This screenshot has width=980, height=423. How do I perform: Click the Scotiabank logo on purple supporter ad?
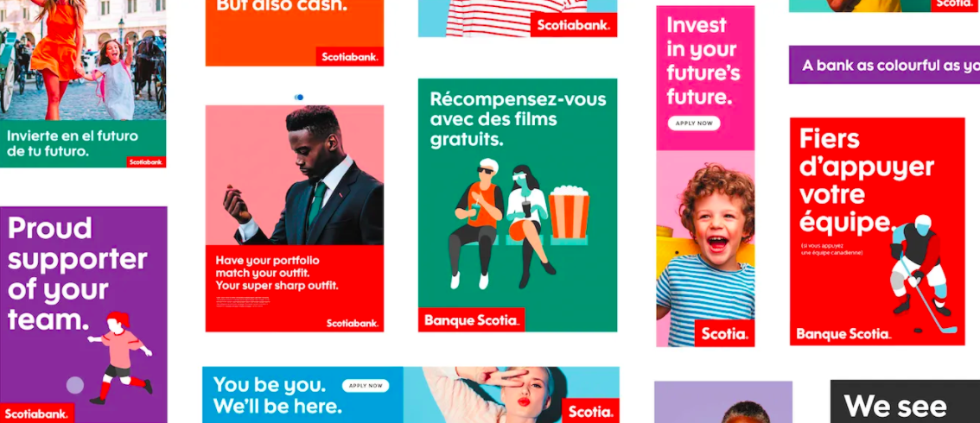pyautogui.click(x=37, y=413)
